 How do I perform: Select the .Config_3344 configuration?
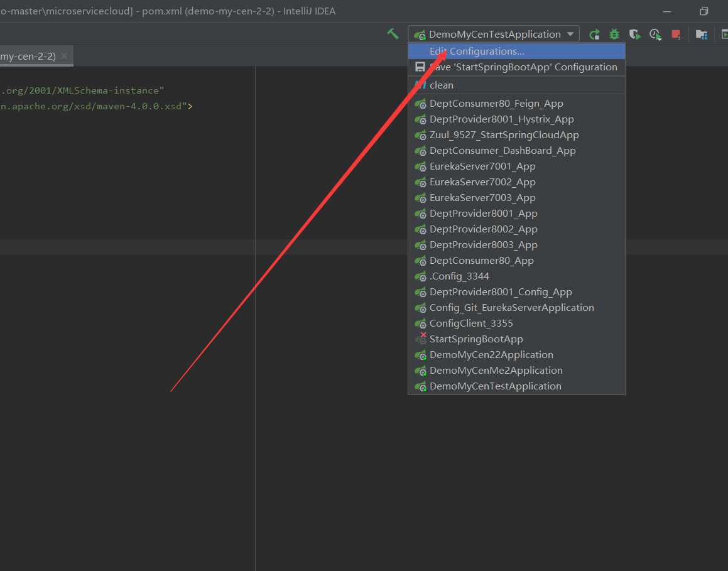pyautogui.click(x=516, y=276)
